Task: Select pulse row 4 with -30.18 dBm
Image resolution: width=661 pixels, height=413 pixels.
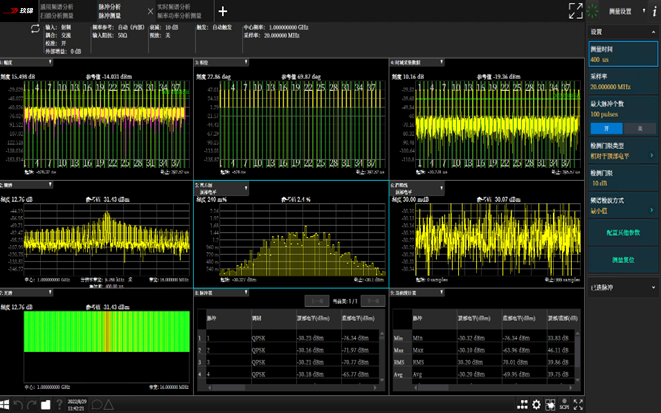Action: pyautogui.click(x=288, y=374)
